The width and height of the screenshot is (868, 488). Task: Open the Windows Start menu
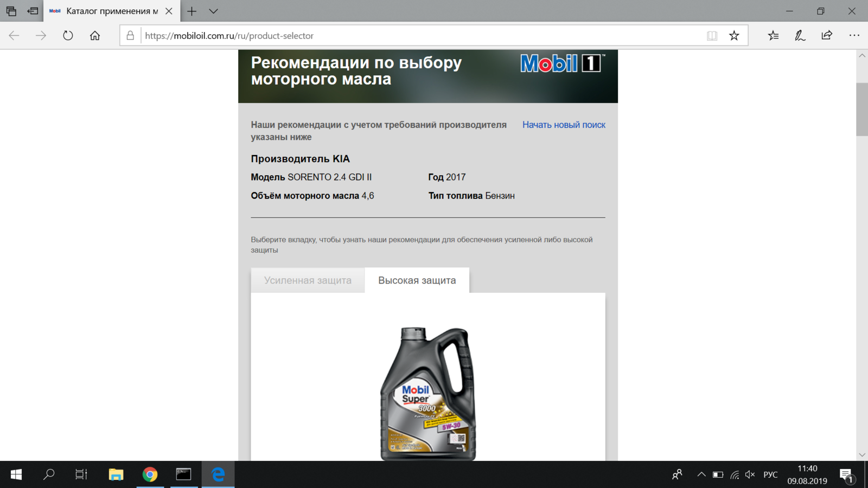tap(16, 474)
